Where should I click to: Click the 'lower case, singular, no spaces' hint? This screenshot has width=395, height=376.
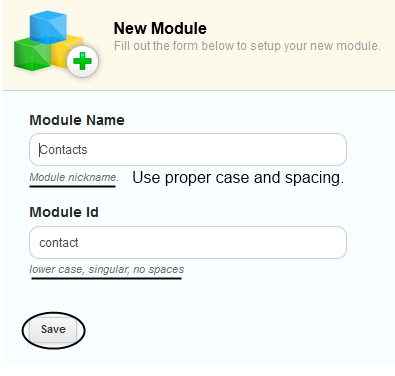coord(107,269)
